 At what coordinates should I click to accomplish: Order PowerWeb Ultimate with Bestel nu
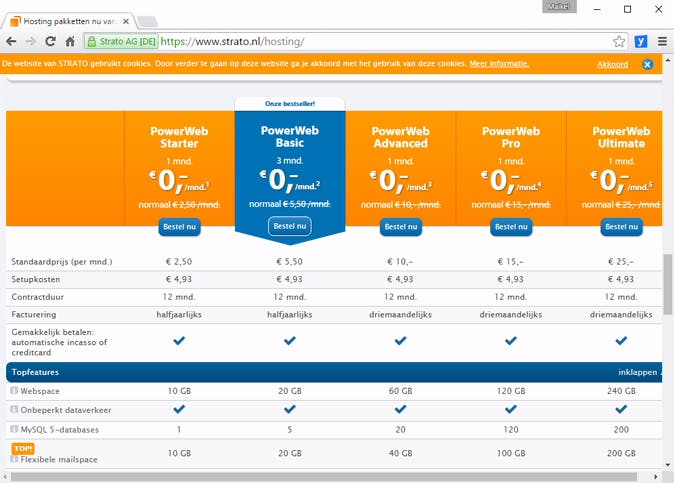622,227
